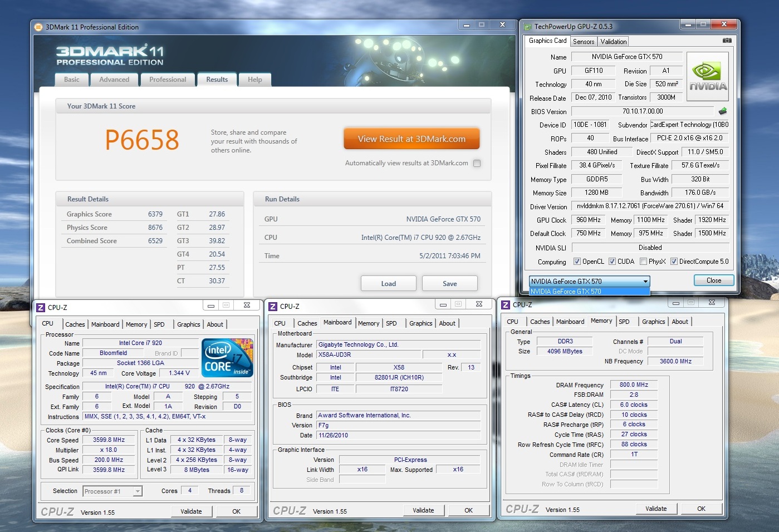Click OK in the right CPU-Z window
779x532 pixels.
point(702,509)
